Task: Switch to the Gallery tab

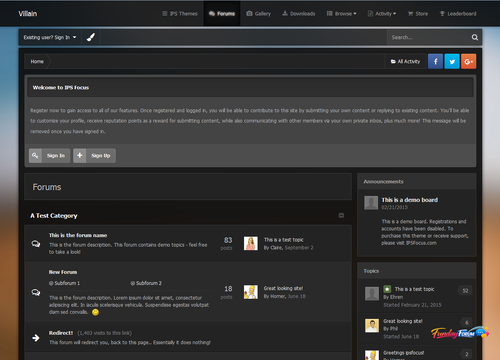Action: coord(259,14)
